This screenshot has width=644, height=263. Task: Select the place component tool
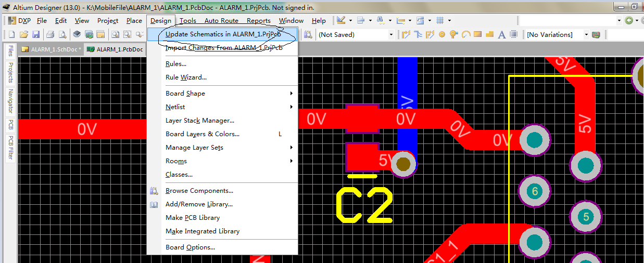coord(514,34)
